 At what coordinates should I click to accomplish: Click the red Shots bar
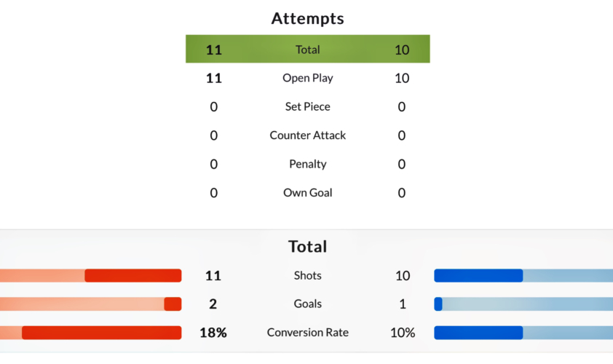point(133,275)
